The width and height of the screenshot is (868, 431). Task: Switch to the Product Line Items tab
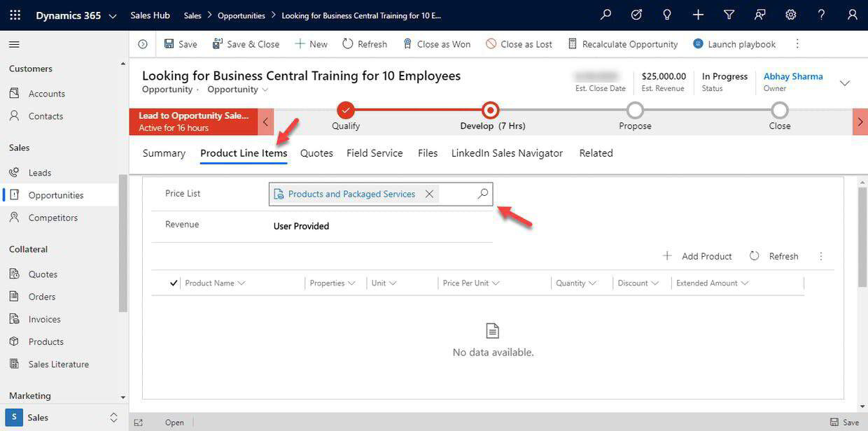coord(244,153)
